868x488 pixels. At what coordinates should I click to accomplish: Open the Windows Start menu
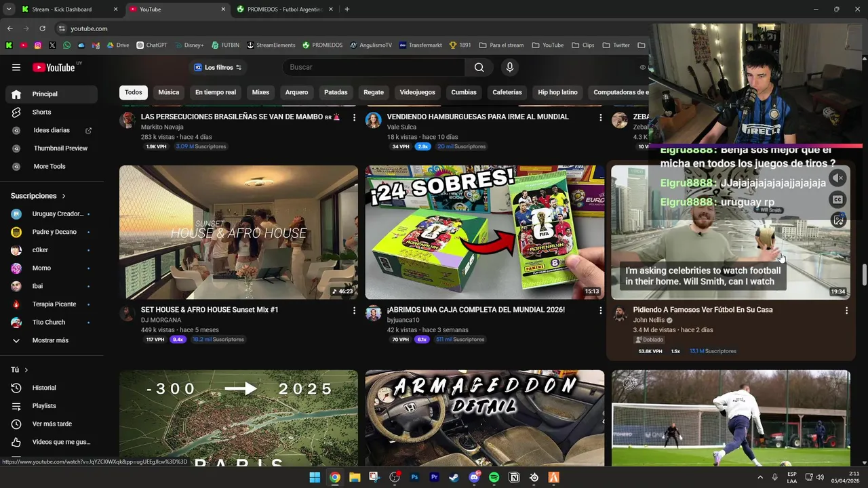[315, 477]
